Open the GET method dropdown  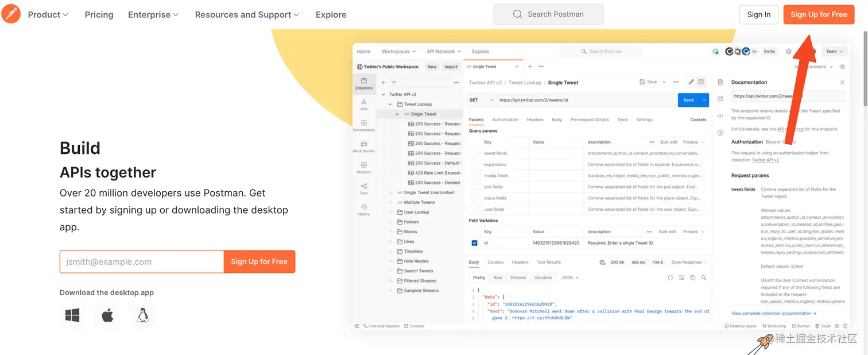[481, 100]
